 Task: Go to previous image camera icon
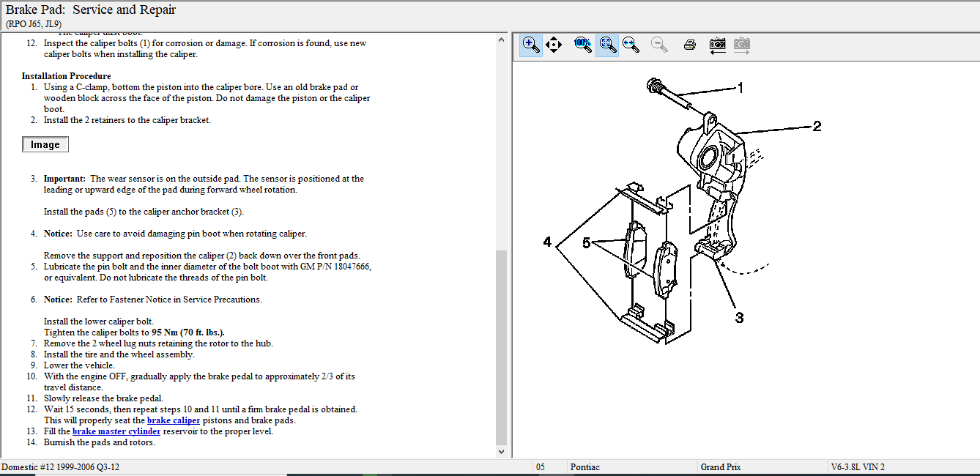pyautogui.click(x=717, y=45)
